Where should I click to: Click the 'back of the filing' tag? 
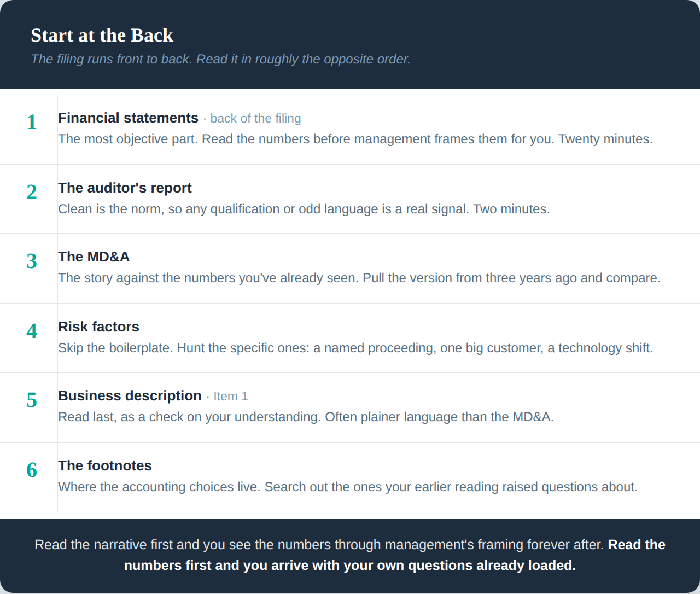click(255, 119)
